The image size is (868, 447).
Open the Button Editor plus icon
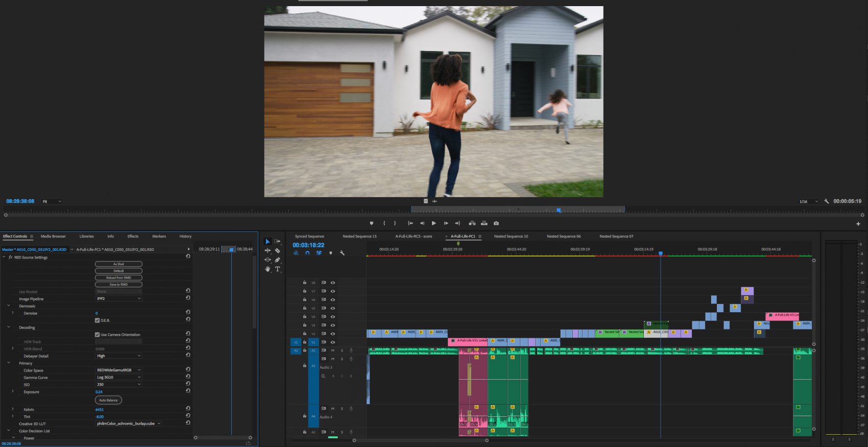pyautogui.click(x=858, y=224)
